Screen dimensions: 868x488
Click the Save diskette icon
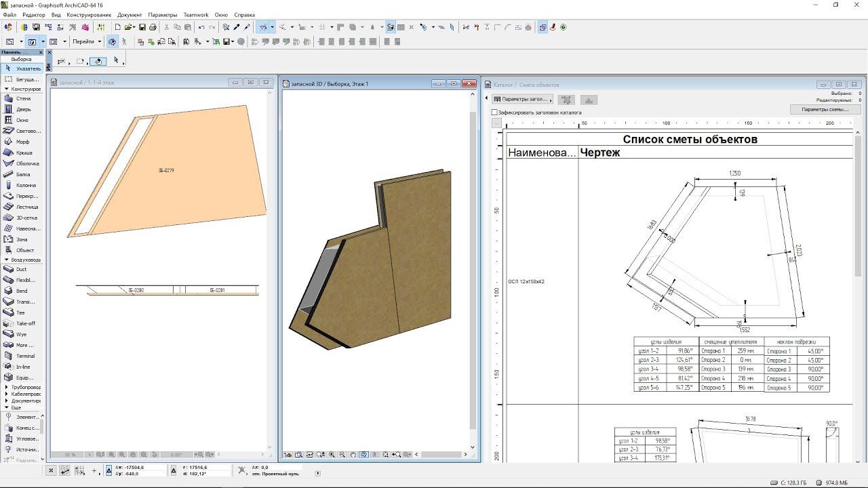pyautogui.click(x=142, y=27)
